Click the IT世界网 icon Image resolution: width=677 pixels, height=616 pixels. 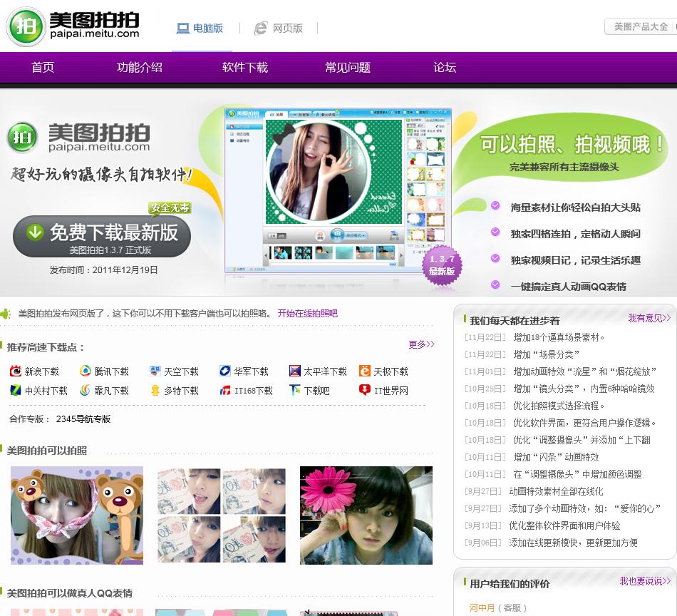point(365,390)
